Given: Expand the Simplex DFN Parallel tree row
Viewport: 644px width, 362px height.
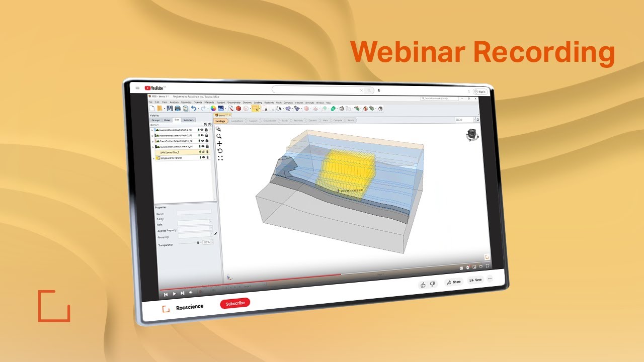Looking at the screenshot, I should (x=153, y=158).
